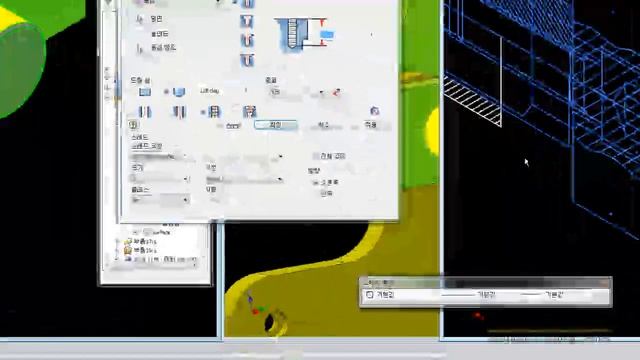Choose the flat drill point icon
The width and height of the screenshot is (640, 360).
pyautogui.click(x=144, y=92)
